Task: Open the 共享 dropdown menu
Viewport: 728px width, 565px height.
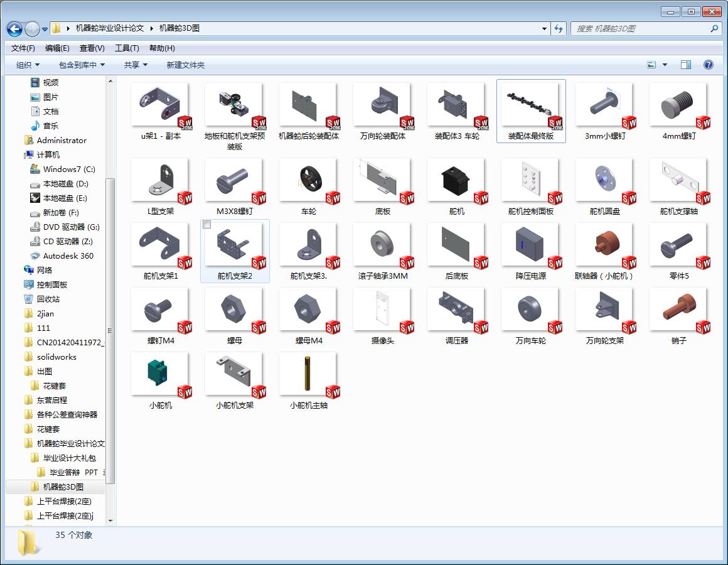Action: click(136, 65)
